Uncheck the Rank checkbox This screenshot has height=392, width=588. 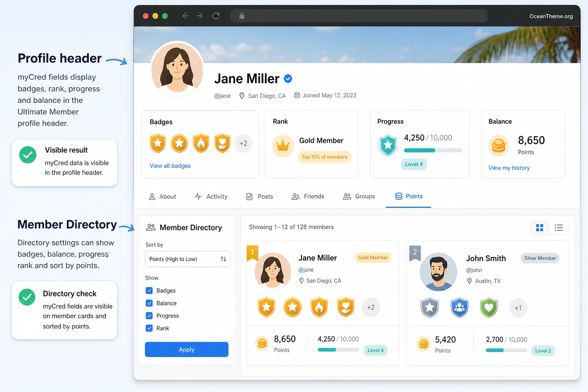pyautogui.click(x=149, y=328)
